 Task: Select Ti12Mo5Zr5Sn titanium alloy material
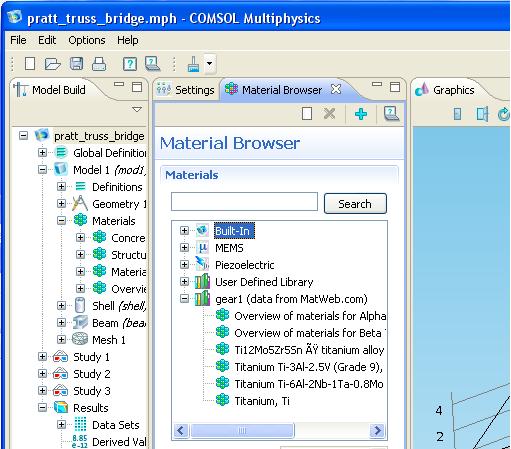309,350
